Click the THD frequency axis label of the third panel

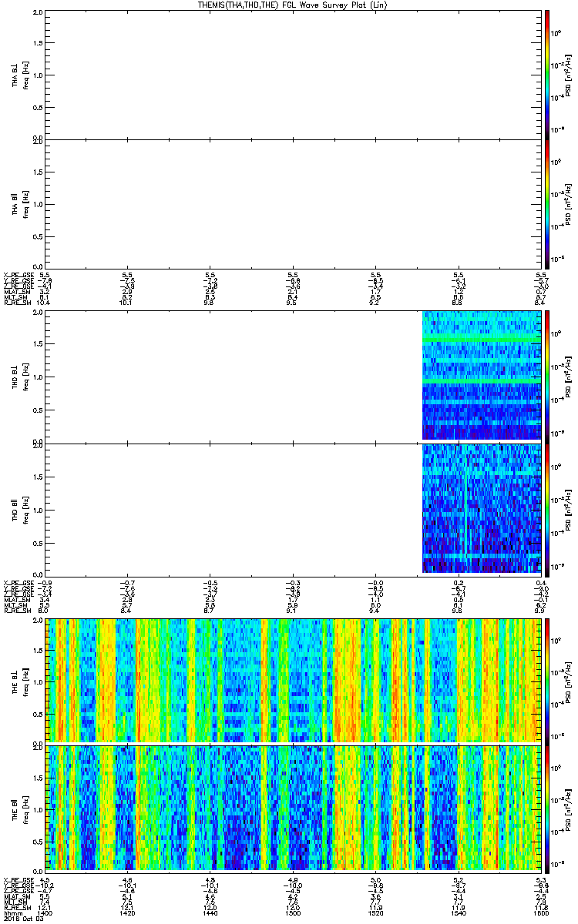[x=25, y=376]
